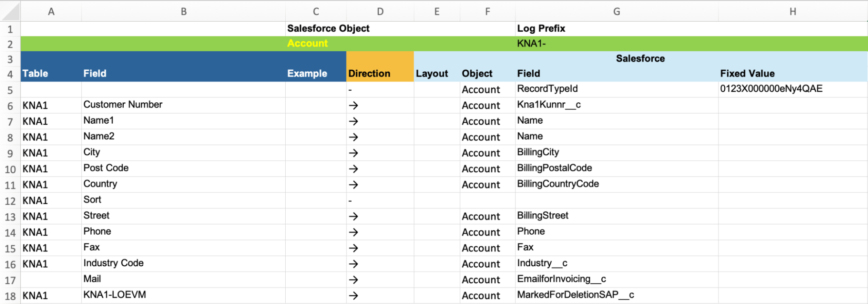This screenshot has height=304, width=868.
Task: Click the 'MarkedForDeletionSAP__c' cell
Action: point(617,295)
